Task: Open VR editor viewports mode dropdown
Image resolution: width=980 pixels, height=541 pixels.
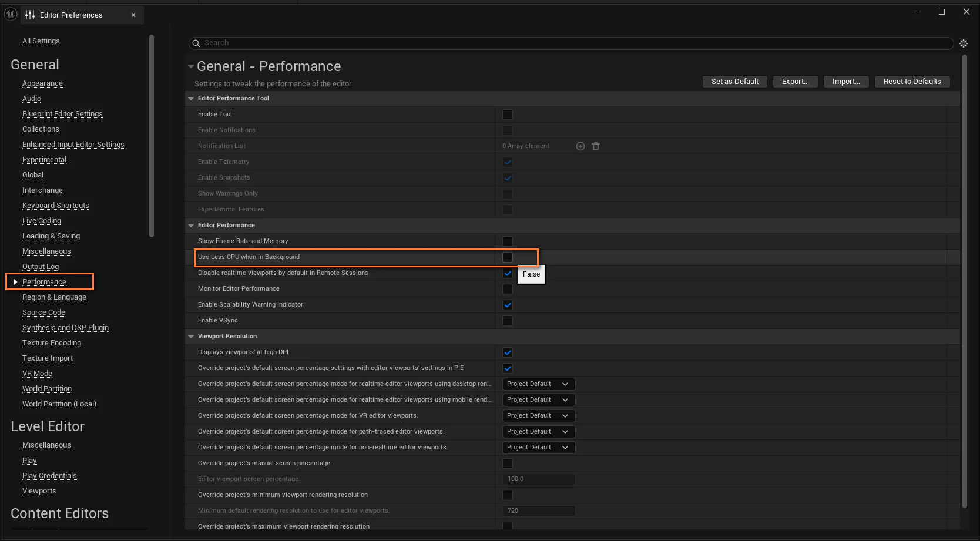Action: pyautogui.click(x=539, y=416)
